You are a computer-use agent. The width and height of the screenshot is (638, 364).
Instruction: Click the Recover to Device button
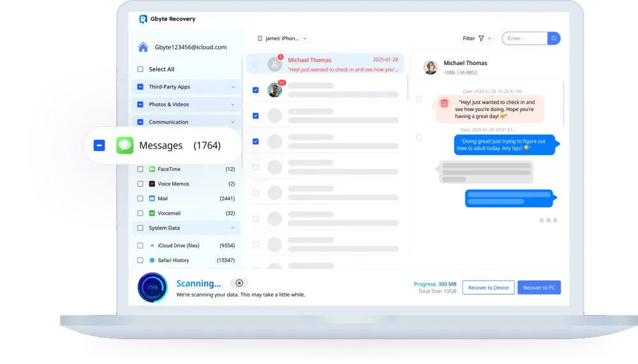[488, 288]
